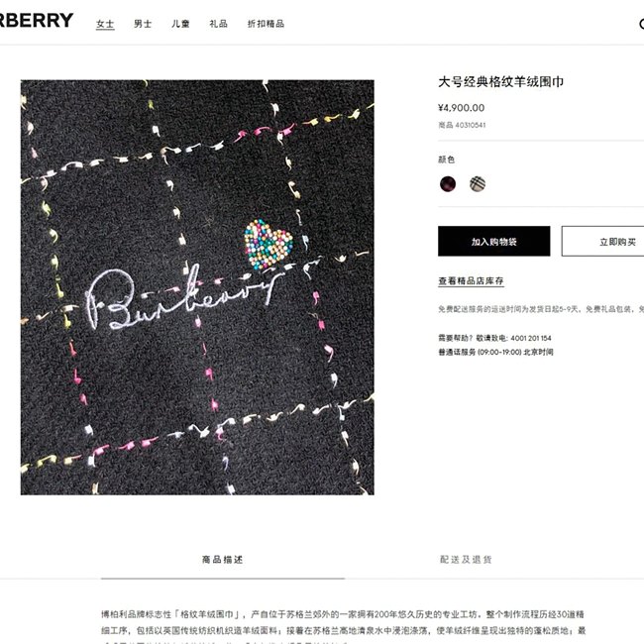
Task: Switch to the 配送及退货 tab
Action: 467,560
